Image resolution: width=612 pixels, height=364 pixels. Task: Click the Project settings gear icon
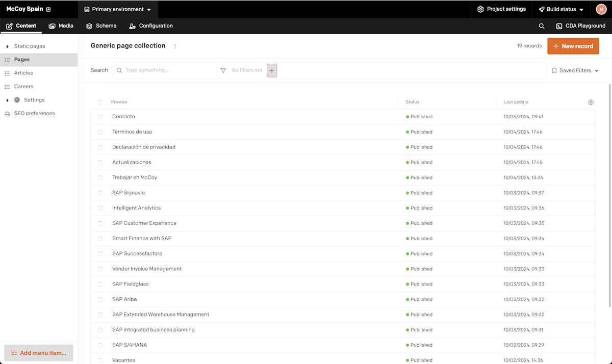pyautogui.click(x=480, y=9)
